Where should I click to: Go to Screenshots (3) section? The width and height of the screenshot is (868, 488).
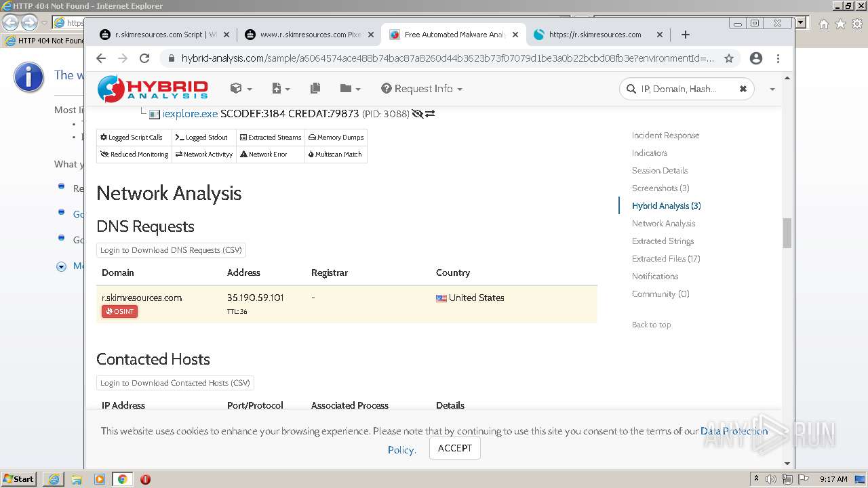click(660, 188)
